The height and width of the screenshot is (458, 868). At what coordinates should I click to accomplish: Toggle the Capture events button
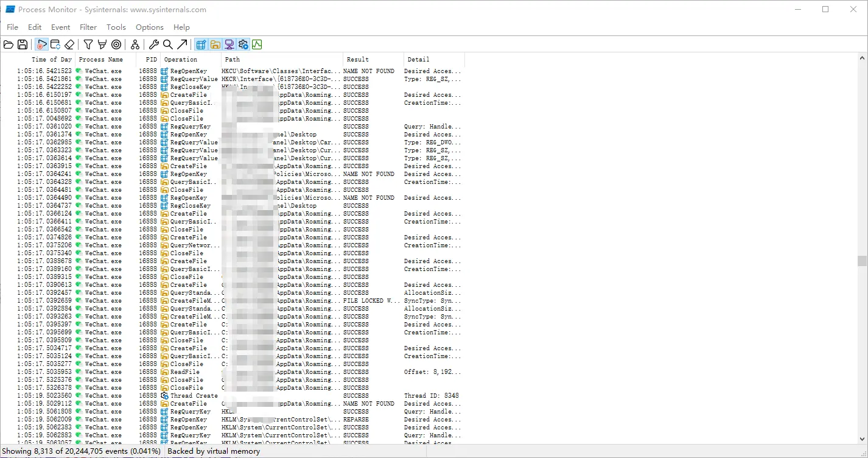point(41,44)
